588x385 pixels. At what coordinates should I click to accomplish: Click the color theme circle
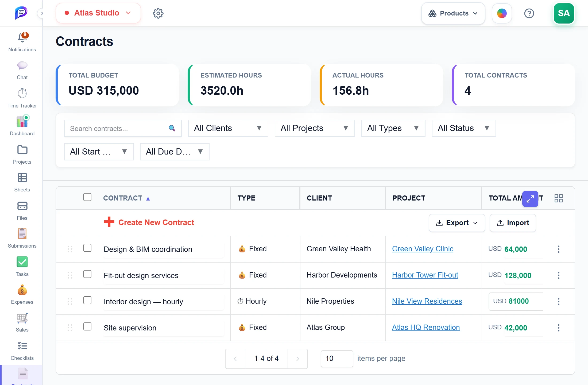point(502,13)
